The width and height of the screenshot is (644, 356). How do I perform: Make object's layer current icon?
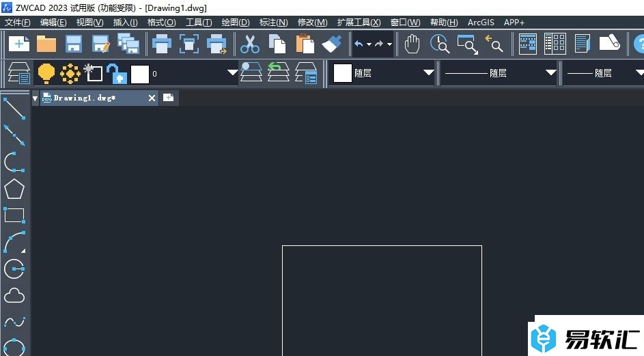click(251, 72)
